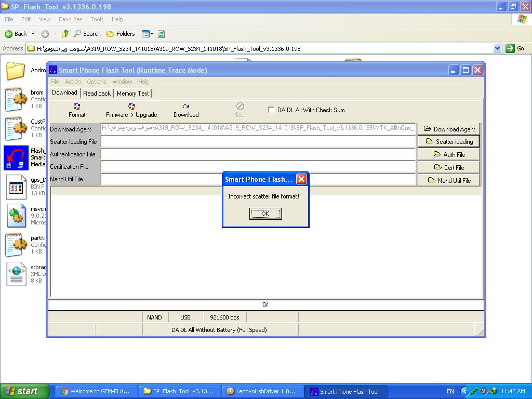Switch to LenovoUsbDriver taskbar item
The width and height of the screenshot is (532, 399).
click(x=262, y=392)
